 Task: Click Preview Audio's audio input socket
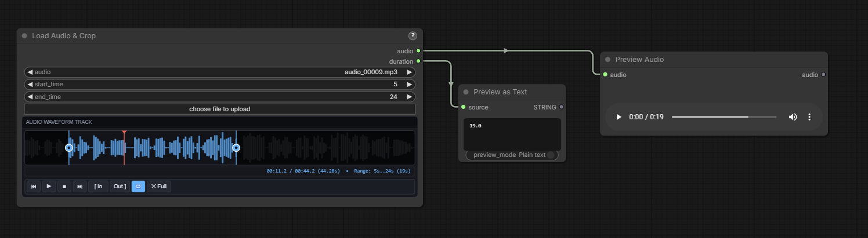[605, 75]
